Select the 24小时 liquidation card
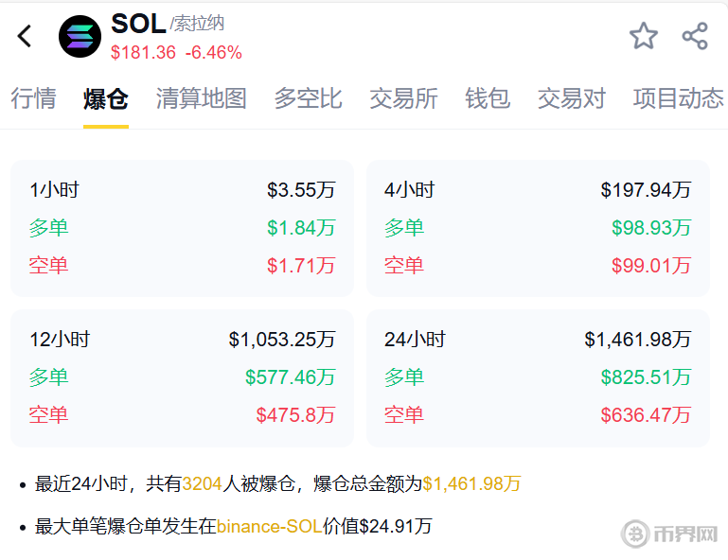Screen dimensions: 728x560 point(538,377)
